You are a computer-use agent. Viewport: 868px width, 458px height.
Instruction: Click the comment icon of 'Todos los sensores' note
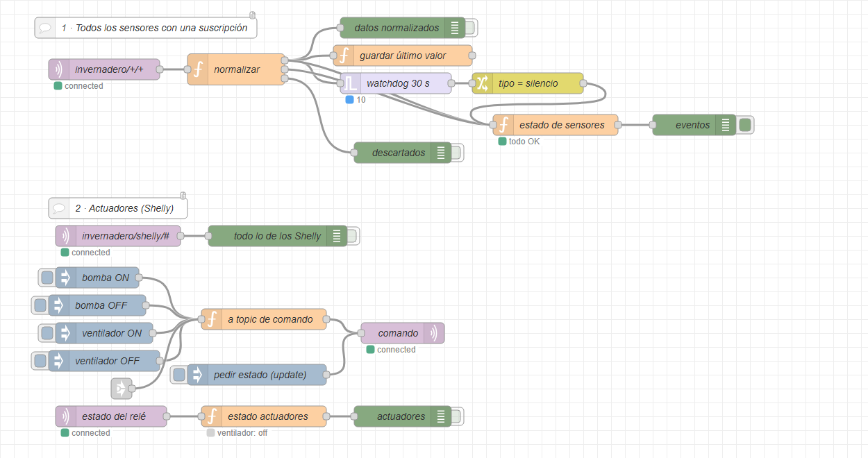click(x=45, y=28)
